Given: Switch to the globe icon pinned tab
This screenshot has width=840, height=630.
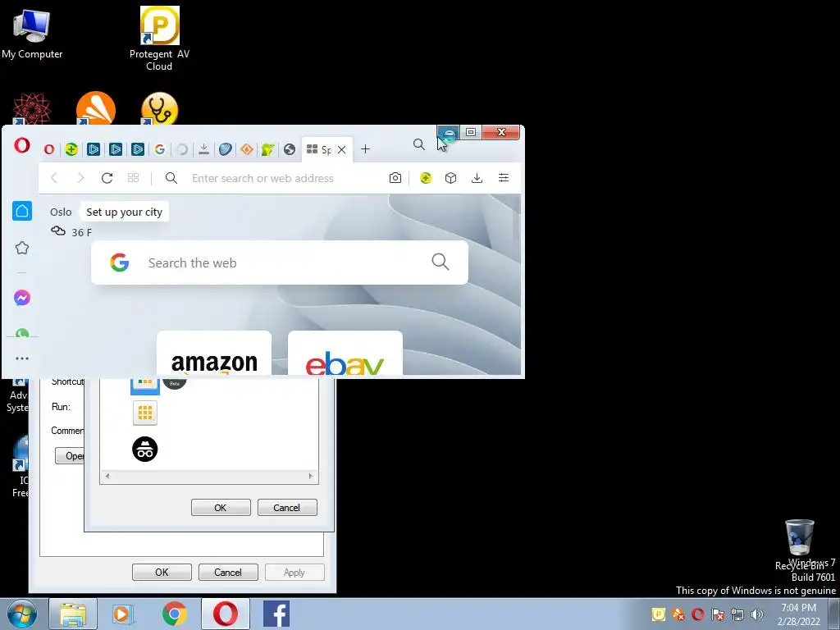Looking at the screenshot, I should click(x=290, y=149).
